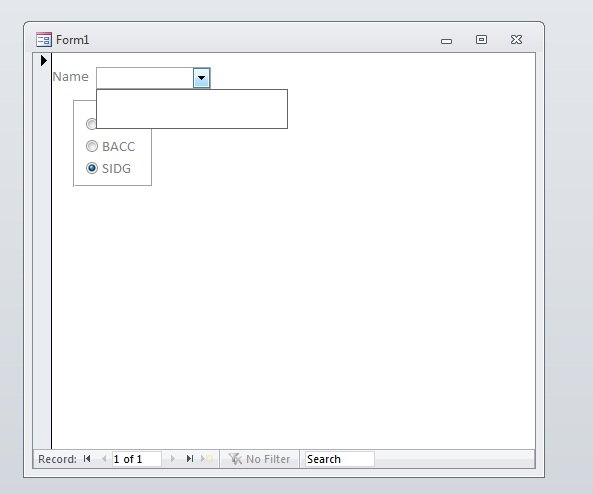Screen dimensions: 593x494
Task: Close the Form1 window
Action: click(516, 39)
